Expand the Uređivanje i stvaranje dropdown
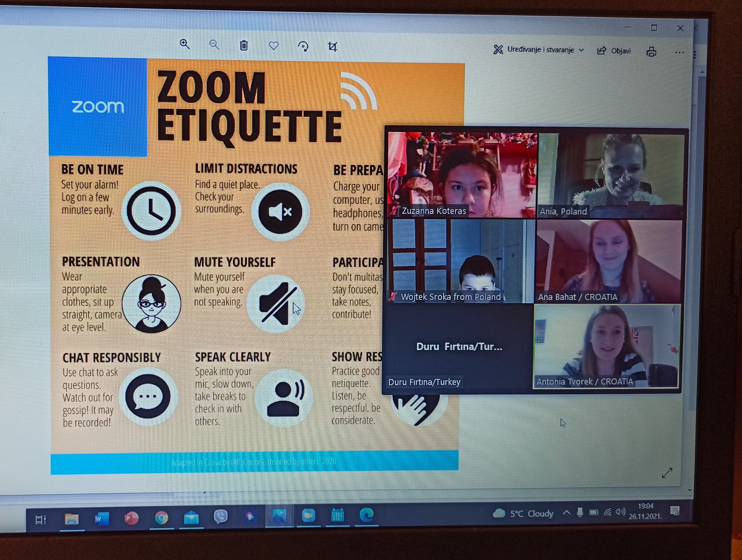This screenshot has width=742, height=560. [538, 49]
